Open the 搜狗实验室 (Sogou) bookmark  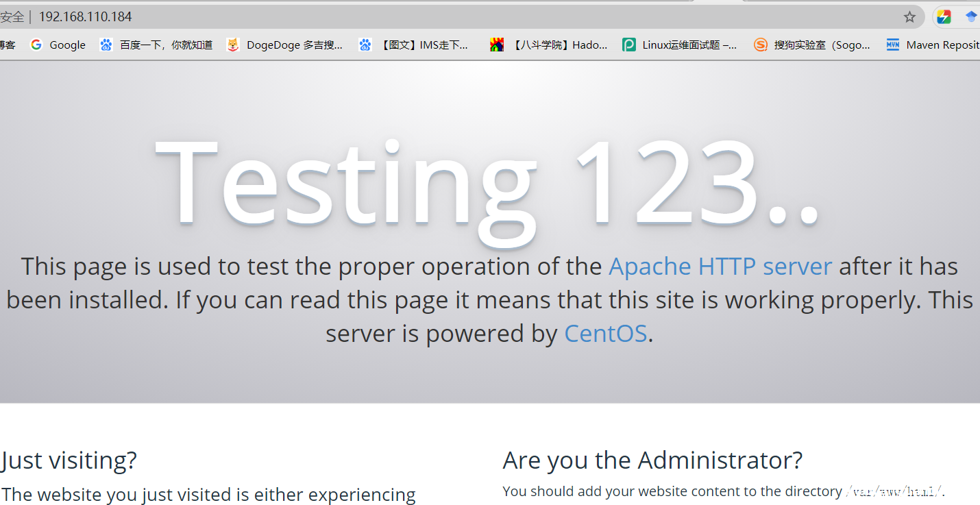812,45
